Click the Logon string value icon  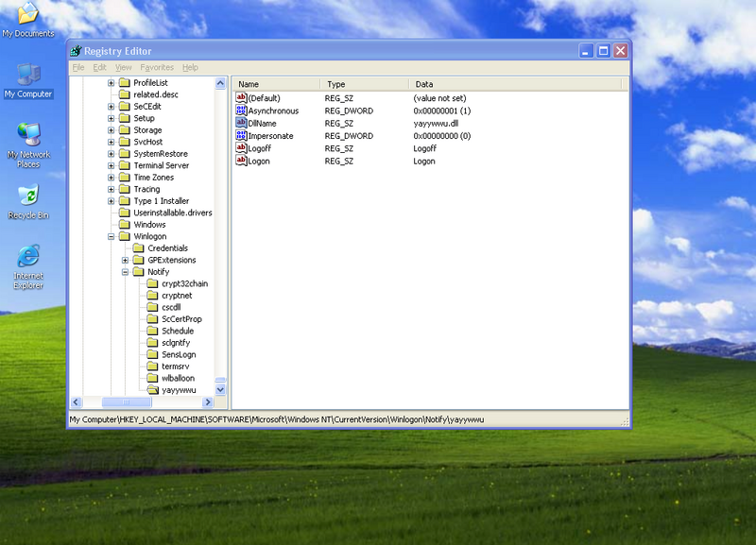pyautogui.click(x=241, y=161)
